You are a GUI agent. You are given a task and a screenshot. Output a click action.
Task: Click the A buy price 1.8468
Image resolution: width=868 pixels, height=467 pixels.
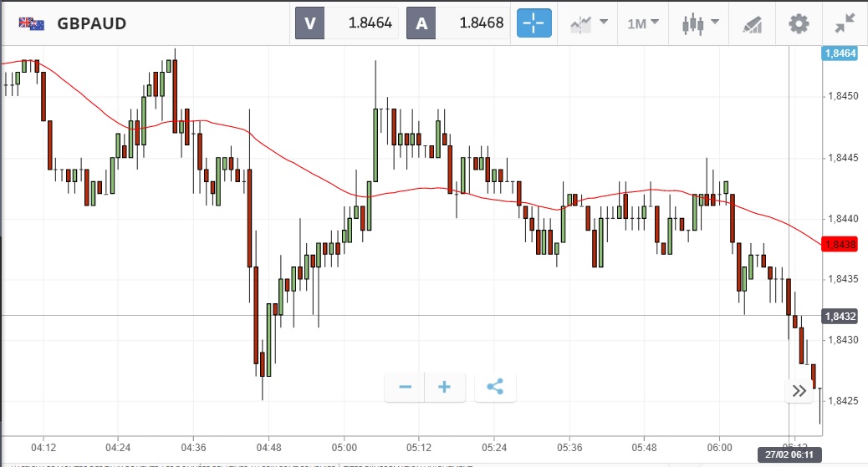(x=457, y=23)
